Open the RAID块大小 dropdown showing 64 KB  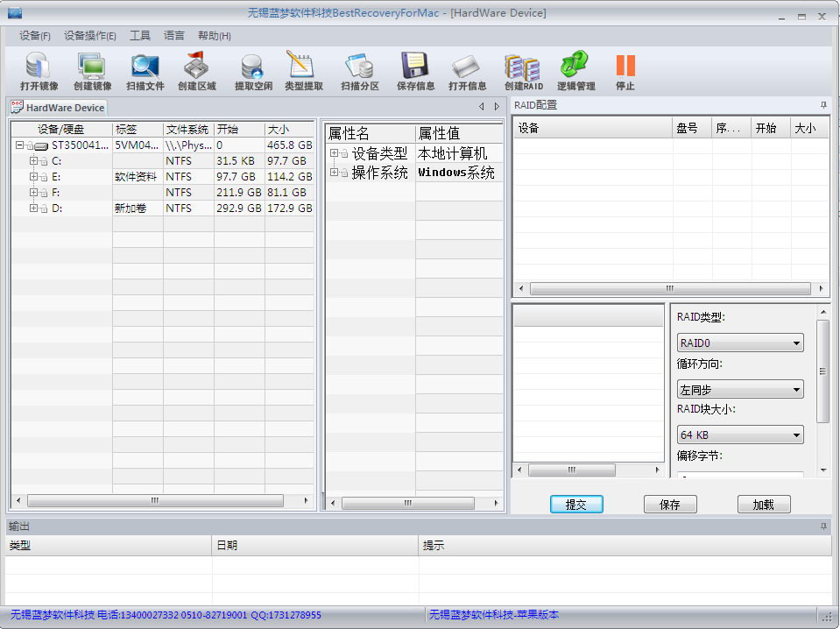[740, 435]
